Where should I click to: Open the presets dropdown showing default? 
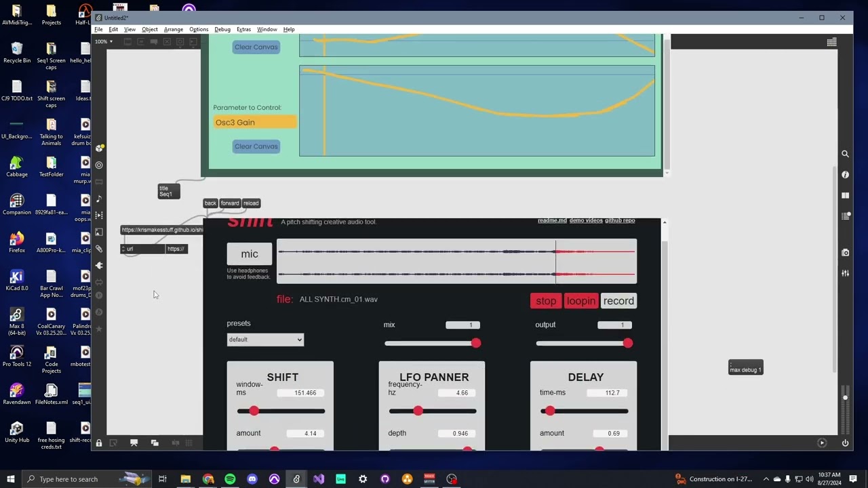[265, 340]
